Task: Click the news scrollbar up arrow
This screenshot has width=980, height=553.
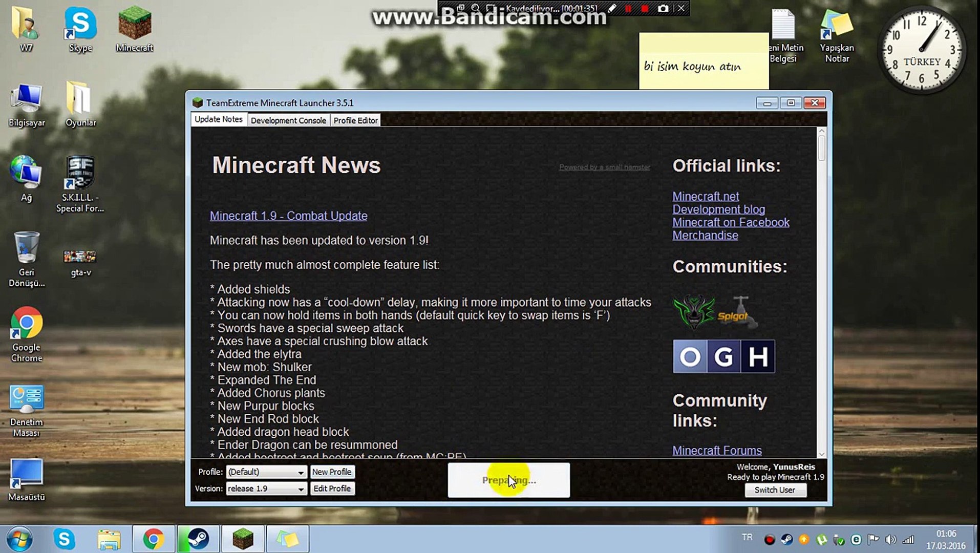Action: (x=821, y=132)
